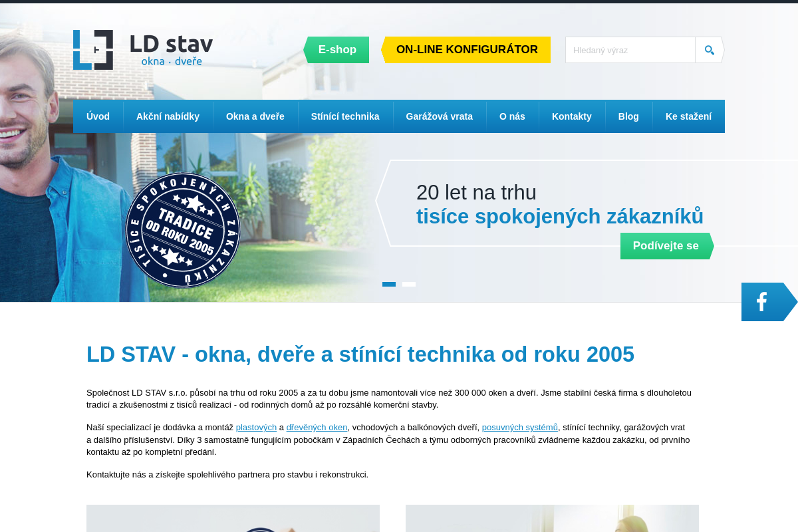
Task: Go to the Kontakty page
Action: 572,116
